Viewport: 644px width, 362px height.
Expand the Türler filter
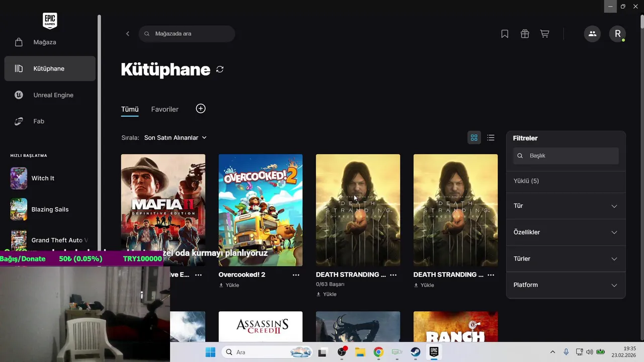pos(566,258)
